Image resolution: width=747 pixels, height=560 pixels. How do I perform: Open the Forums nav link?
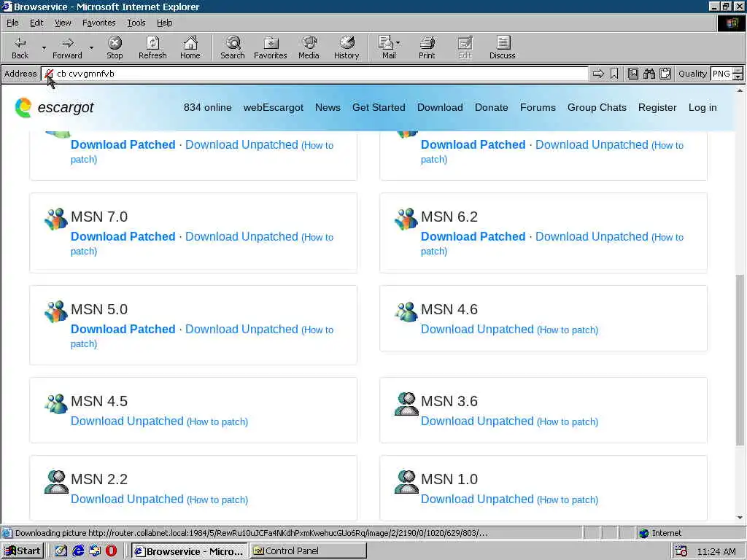pyautogui.click(x=538, y=108)
